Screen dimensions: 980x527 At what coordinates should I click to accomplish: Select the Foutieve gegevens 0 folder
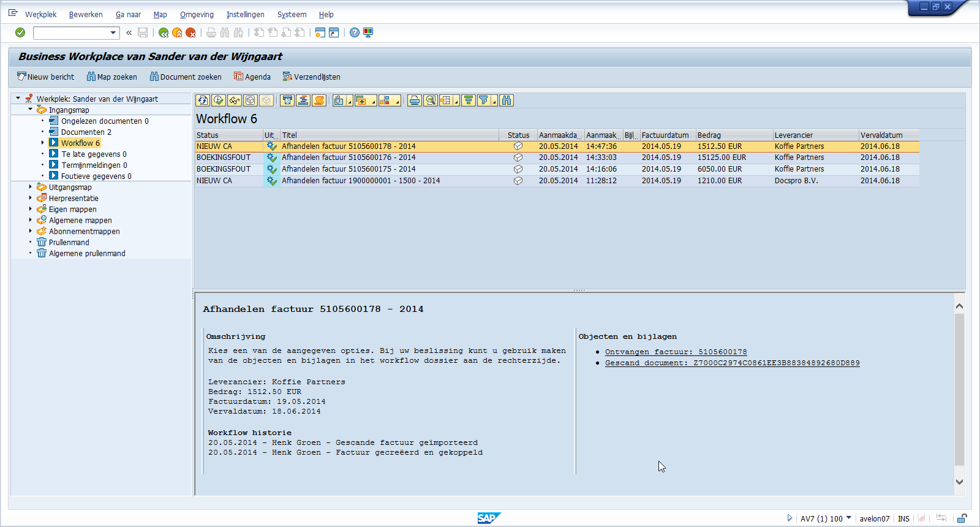tap(96, 176)
